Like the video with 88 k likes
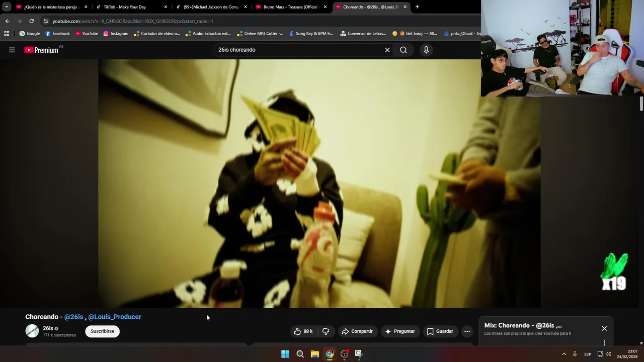This screenshot has width=644, height=362. pyautogui.click(x=303, y=331)
